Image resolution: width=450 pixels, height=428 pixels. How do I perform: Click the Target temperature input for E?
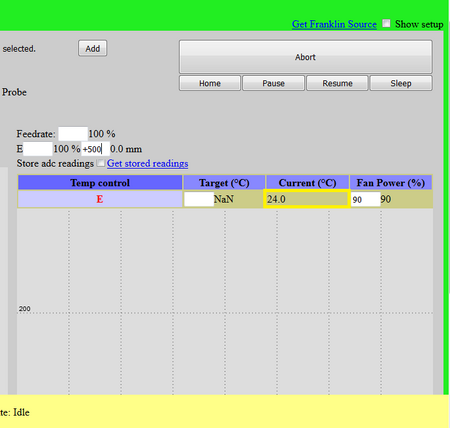[199, 199]
